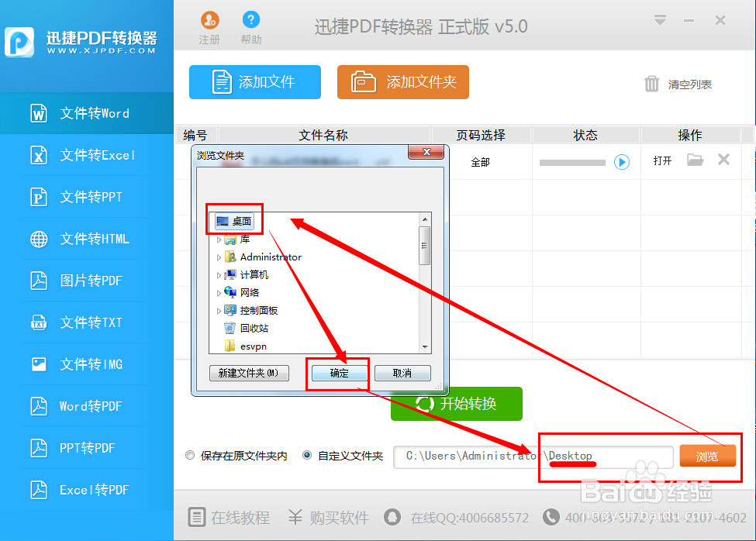Click 在线QQ:4006685572 contact
Image resolution: width=756 pixels, height=541 pixels.
tap(456, 518)
